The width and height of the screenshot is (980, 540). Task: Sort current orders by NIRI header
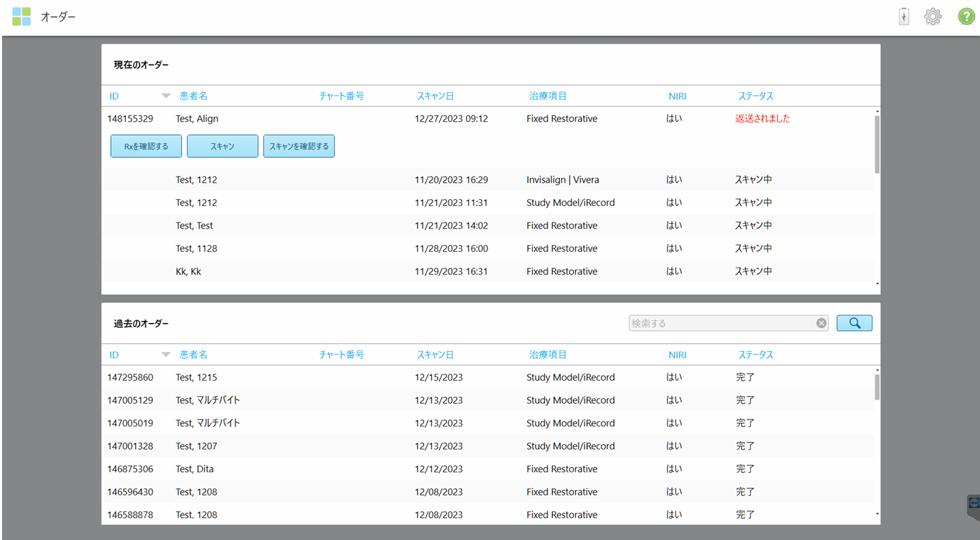tap(678, 96)
